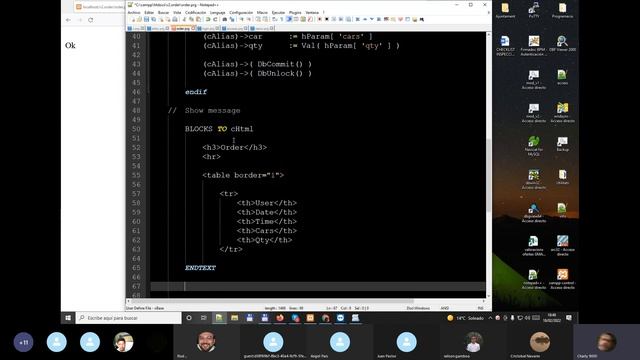Click the 'BLOCKS TO cHtml' code line
The image size is (640, 360).
tap(219, 129)
